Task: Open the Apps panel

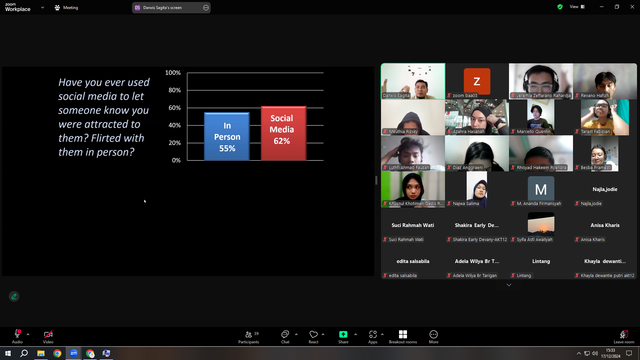Action: click(373, 336)
